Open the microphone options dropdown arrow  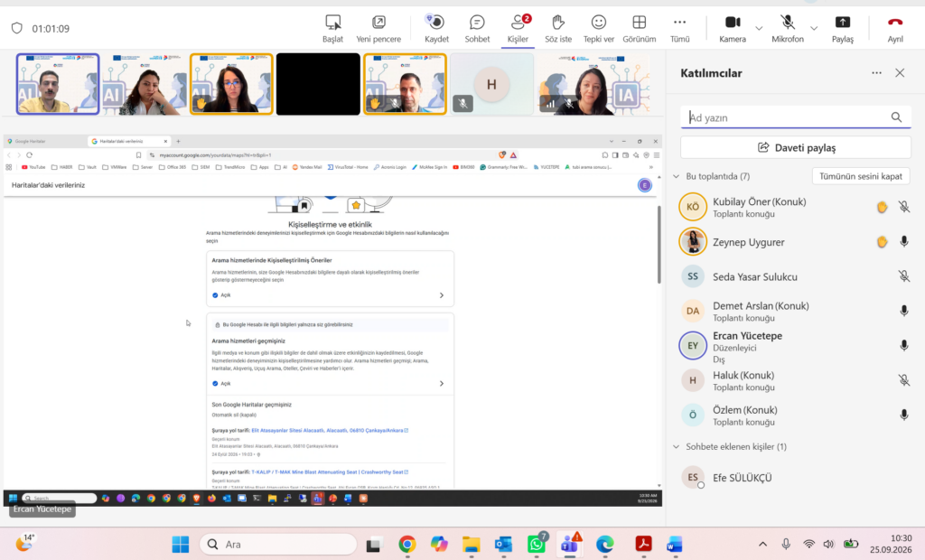pyautogui.click(x=814, y=28)
